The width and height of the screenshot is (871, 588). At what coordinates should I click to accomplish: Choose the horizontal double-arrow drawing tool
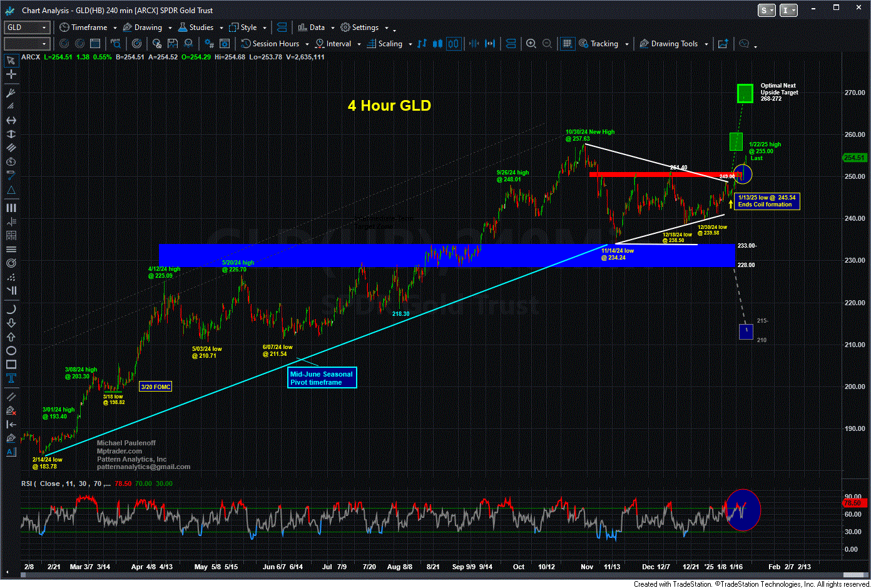[x=11, y=120]
